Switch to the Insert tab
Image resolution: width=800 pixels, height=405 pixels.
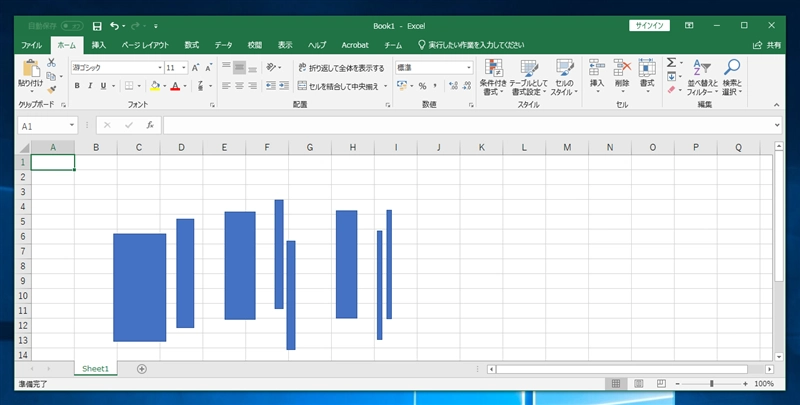99,45
